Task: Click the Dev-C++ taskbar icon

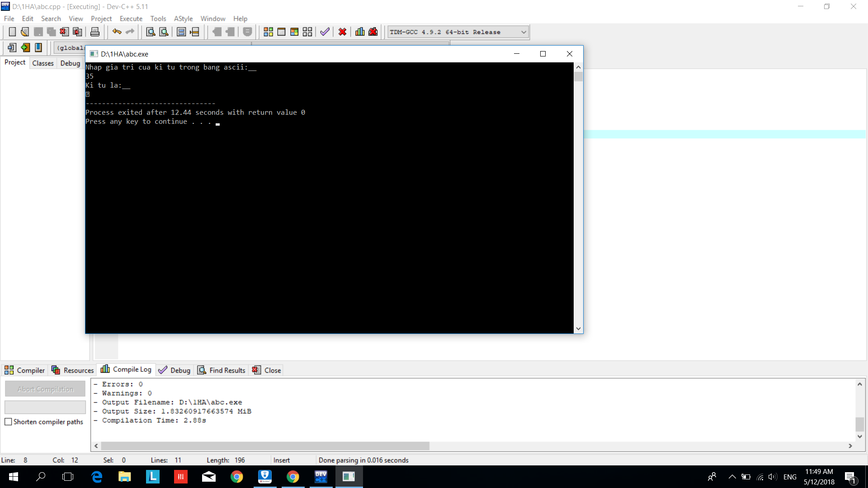Action: (321, 477)
